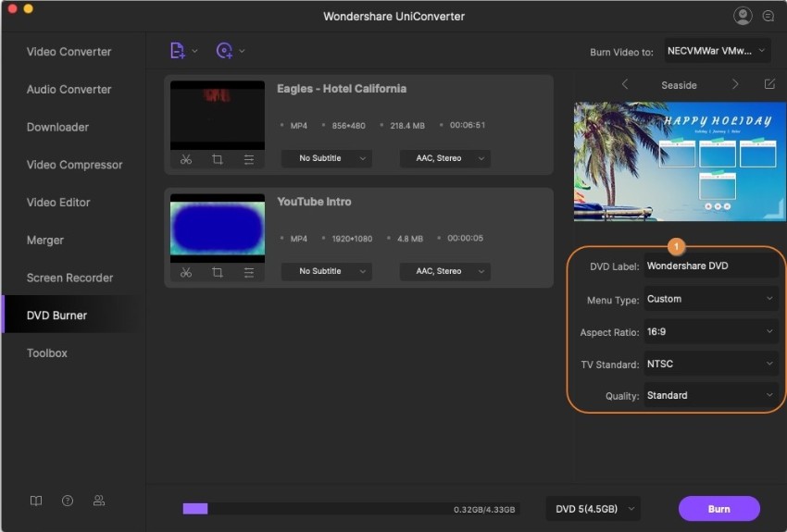Open effects settings for YouTube Intro

tap(248, 272)
